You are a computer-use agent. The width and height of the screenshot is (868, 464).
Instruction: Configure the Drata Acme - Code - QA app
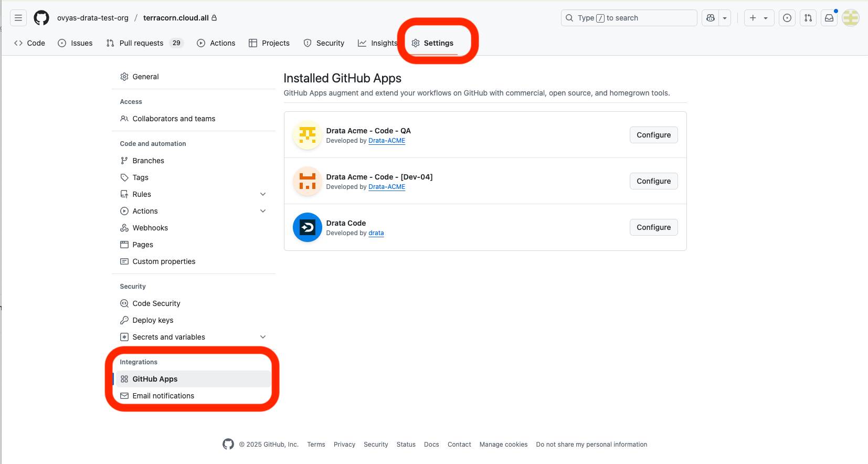pyautogui.click(x=654, y=135)
